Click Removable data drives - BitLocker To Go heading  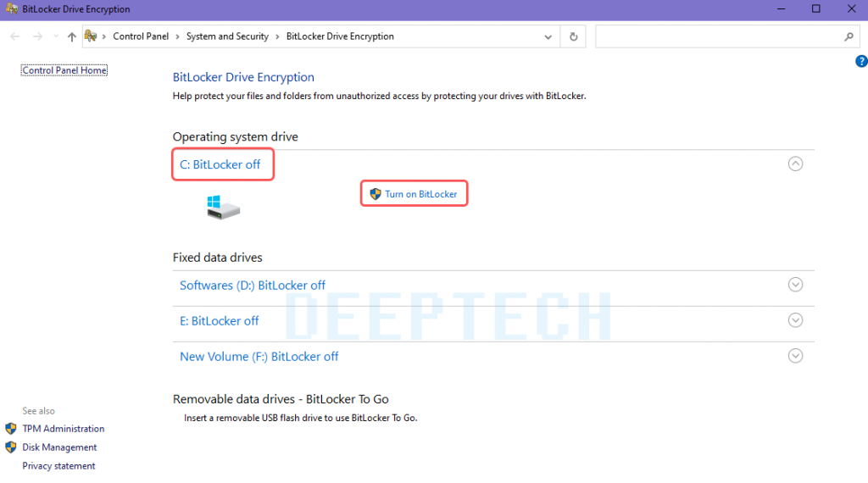point(281,399)
